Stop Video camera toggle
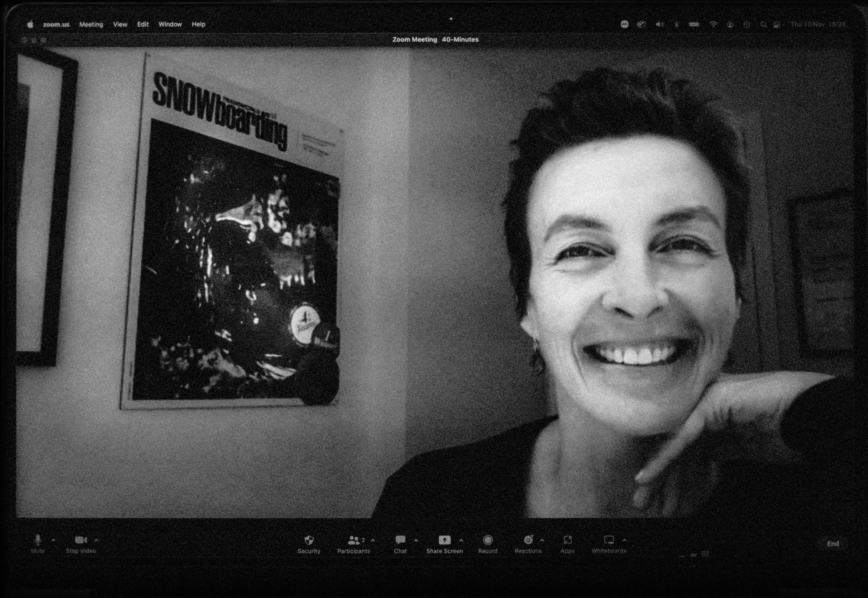Viewport: 868px width, 598px height. point(80,540)
